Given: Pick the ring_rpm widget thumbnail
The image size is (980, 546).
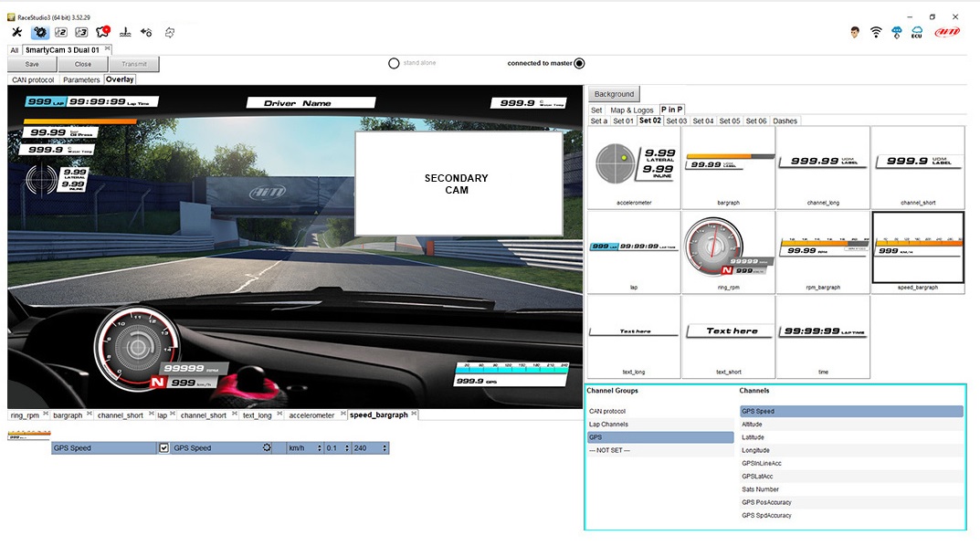Looking at the screenshot, I should click(x=728, y=252).
